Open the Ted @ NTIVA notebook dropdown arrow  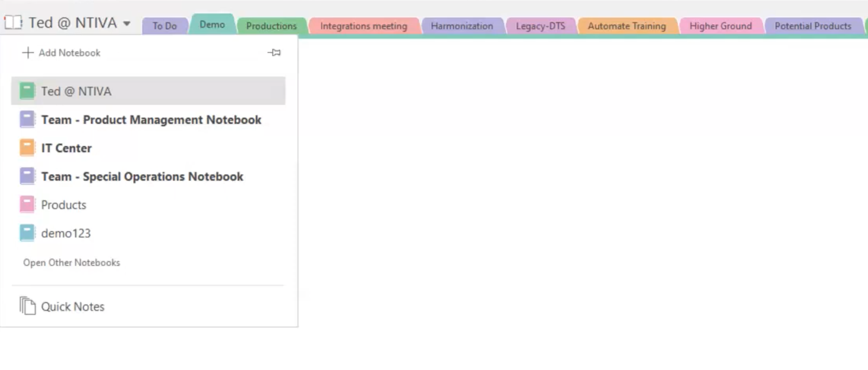click(126, 23)
